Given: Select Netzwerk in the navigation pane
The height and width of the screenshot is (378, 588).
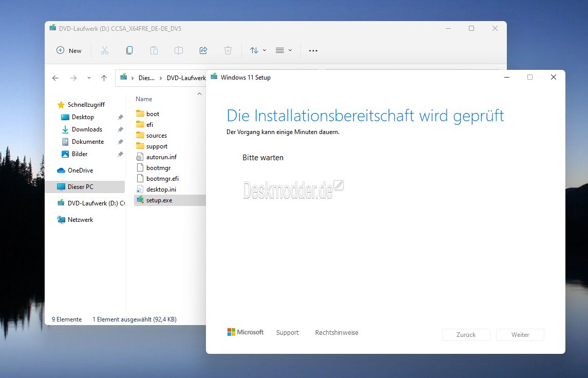Looking at the screenshot, I should [x=75, y=220].
